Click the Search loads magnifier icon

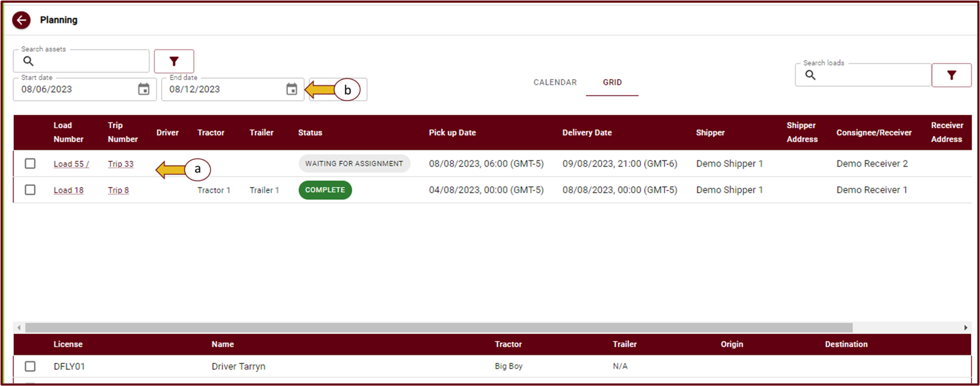pyautogui.click(x=810, y=75)
